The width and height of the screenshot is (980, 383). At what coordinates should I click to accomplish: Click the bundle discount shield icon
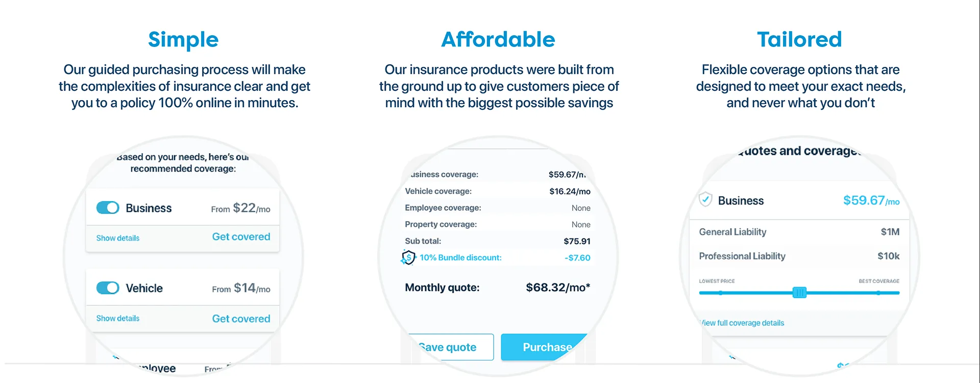408,257
